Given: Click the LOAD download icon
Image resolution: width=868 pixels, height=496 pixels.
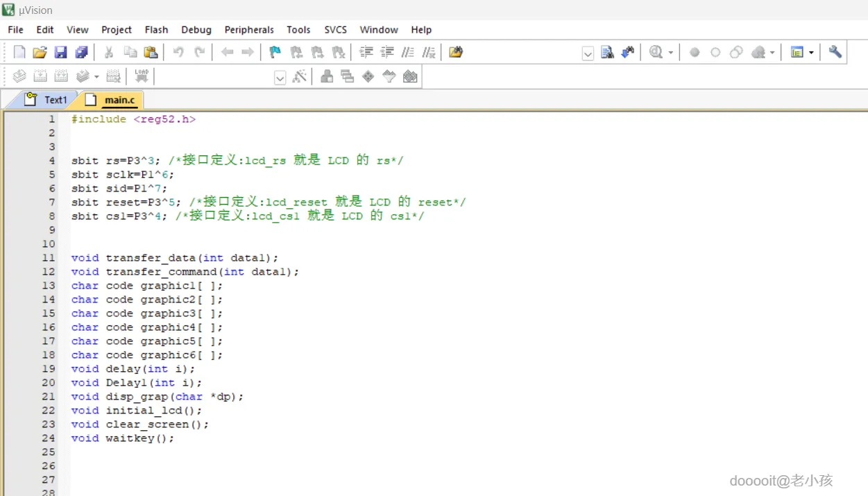Looking at the screenshot, I should coord(142,76).
